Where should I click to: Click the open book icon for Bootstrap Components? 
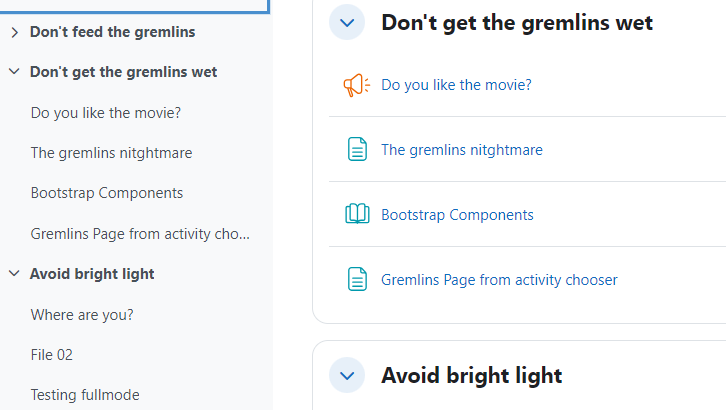tap(357, 214)
